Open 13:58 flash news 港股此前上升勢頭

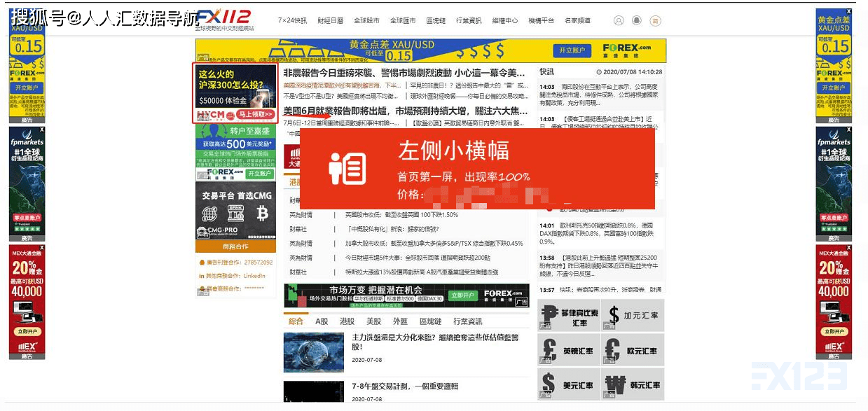coord(600,267)
